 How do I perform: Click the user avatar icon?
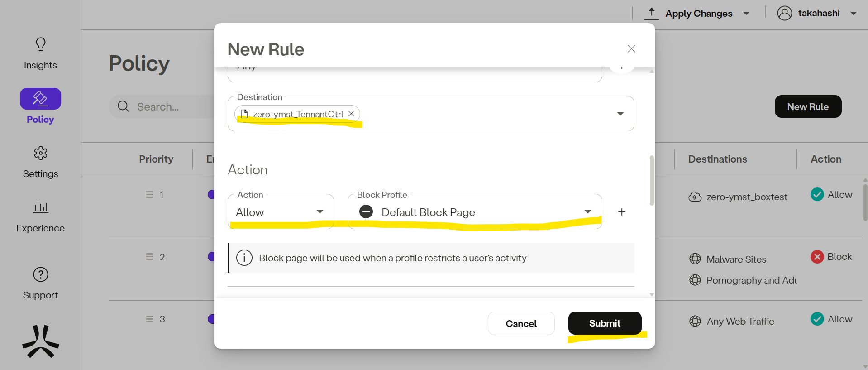(785, 13)
